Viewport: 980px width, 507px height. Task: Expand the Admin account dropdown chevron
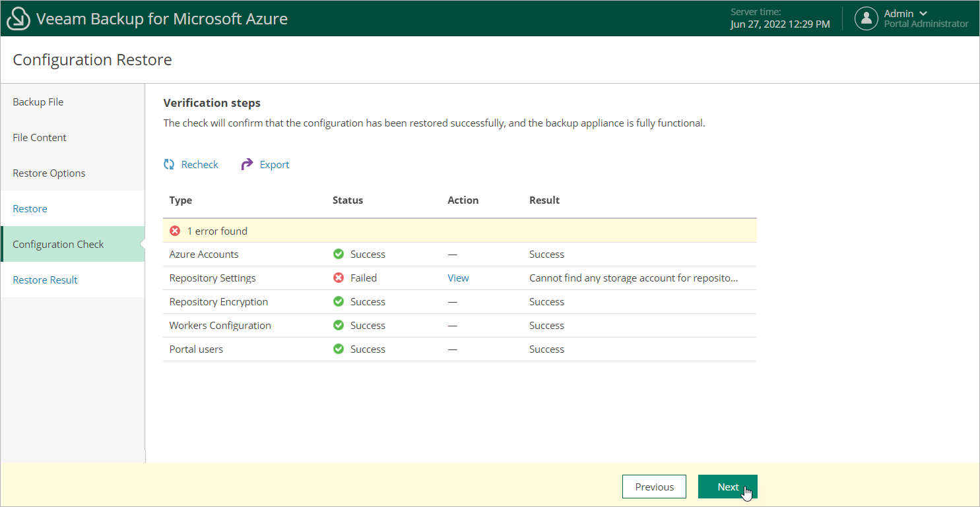point(923,14)
